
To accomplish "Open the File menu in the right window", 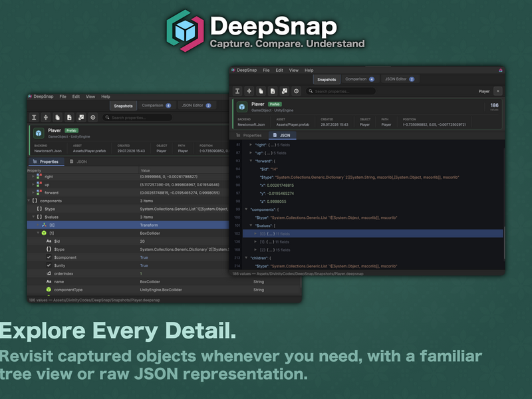I will pos(266,70).
